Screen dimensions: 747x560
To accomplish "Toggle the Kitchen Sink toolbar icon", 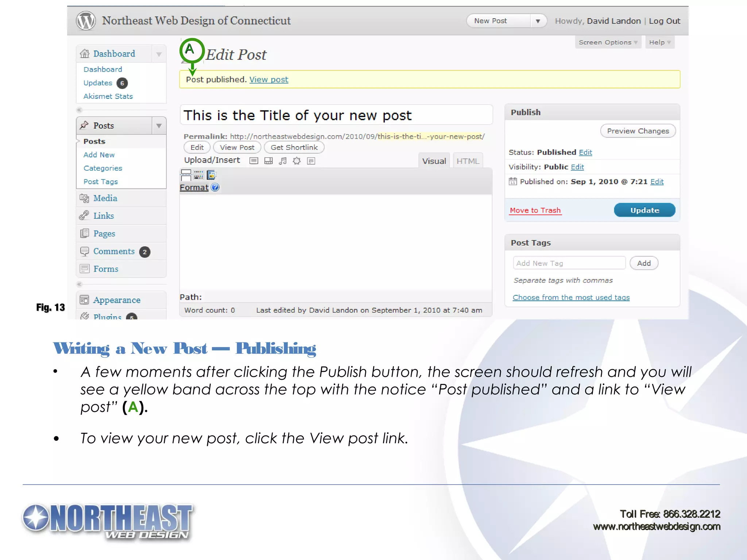I will [199, 175].
